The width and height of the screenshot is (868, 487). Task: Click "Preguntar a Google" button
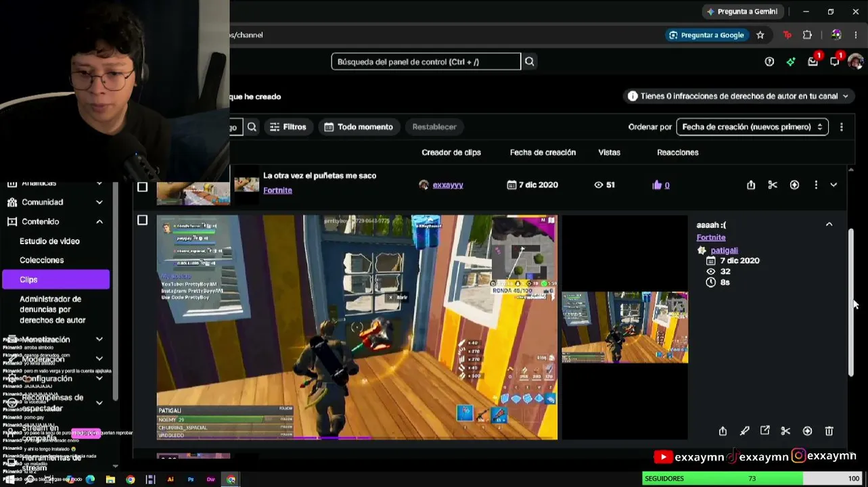pos(706,35)
